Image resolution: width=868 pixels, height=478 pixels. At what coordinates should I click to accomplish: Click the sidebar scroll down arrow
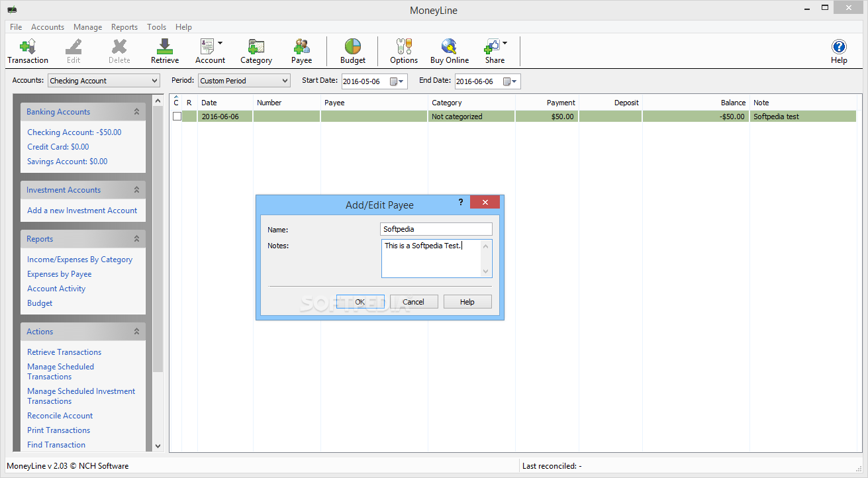[158, 446]
